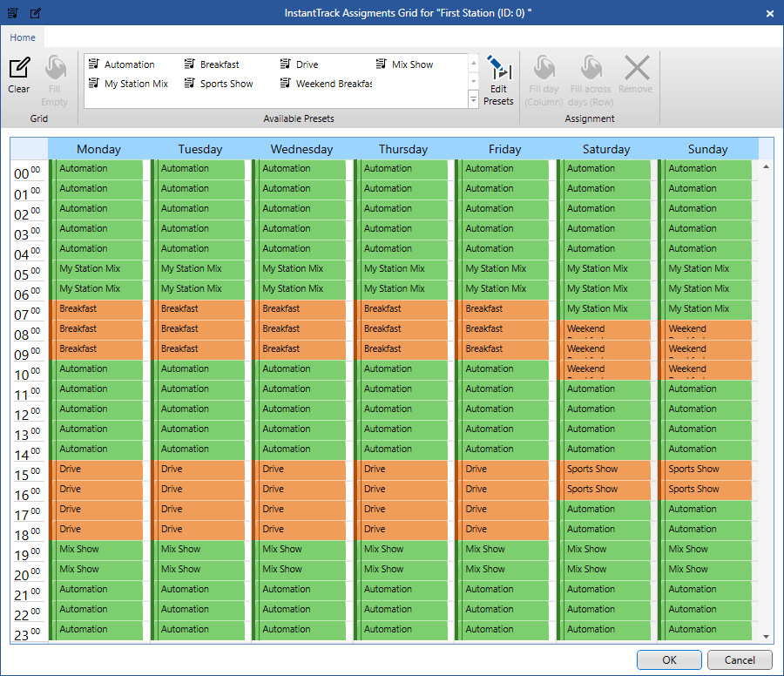Select the Saturday column header
The image size is (784, 676).
606,149
